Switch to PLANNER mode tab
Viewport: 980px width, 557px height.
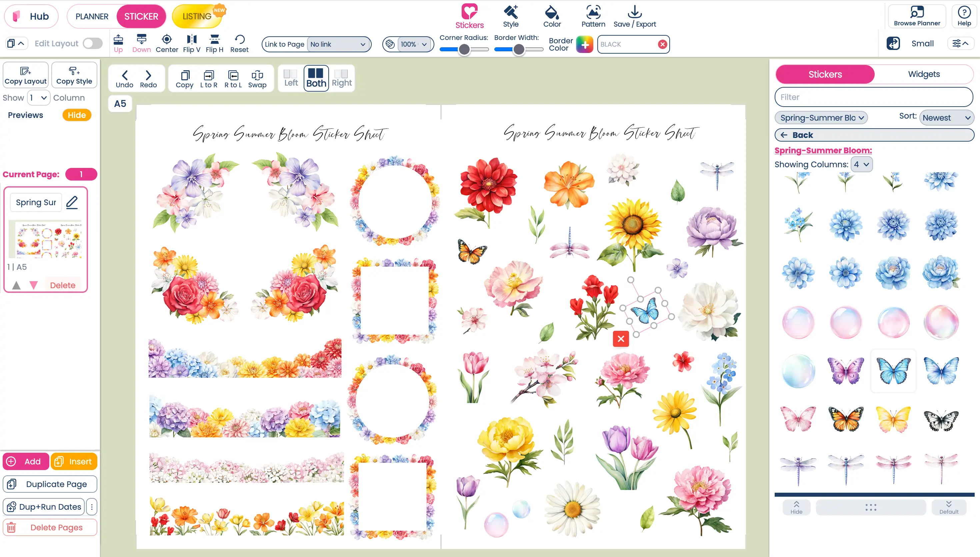tap(92, 16)
